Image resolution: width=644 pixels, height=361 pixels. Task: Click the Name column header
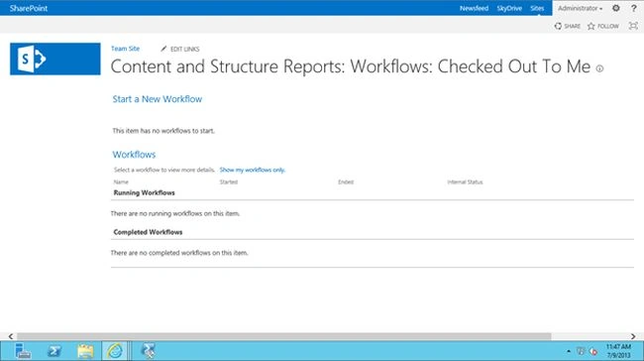point(121,181)
